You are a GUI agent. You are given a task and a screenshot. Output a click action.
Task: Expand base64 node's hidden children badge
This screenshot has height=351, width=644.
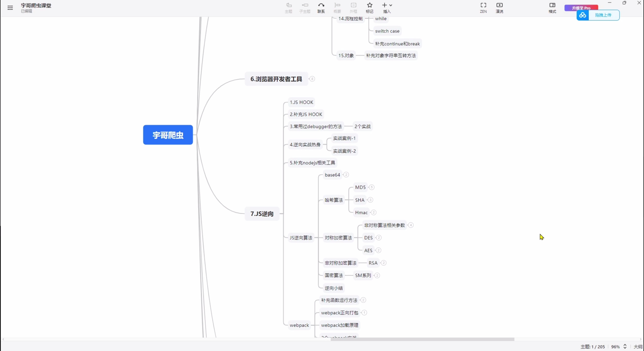point(346,175)
